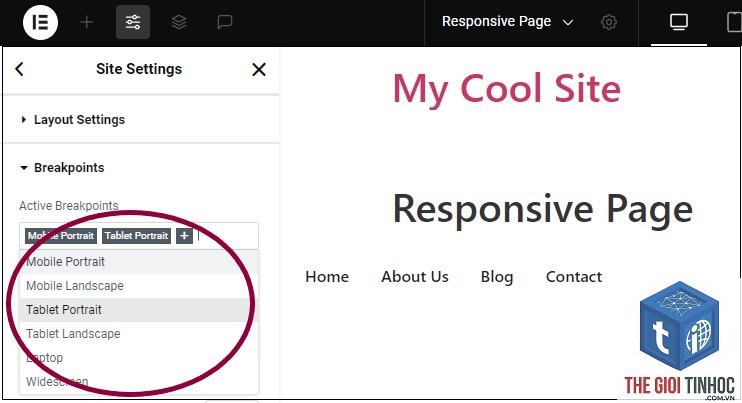Open page settings gear icon

click(x=609, y=22)
